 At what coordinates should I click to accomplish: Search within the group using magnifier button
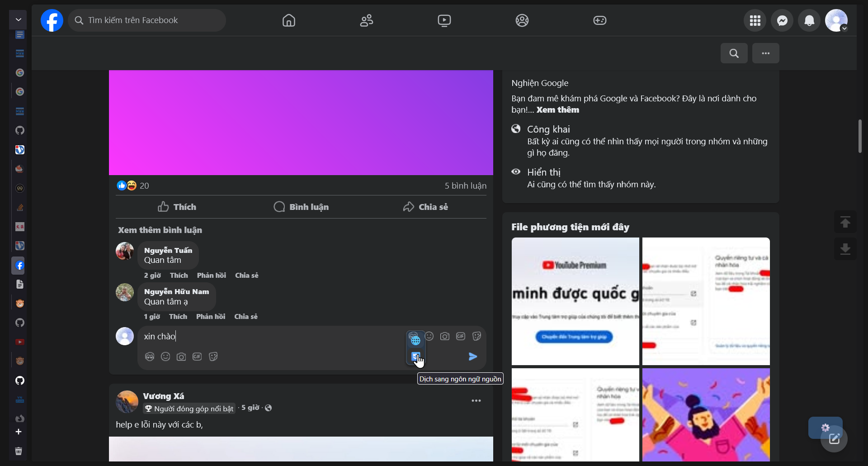pyautogui.click(x=734, y=53)
